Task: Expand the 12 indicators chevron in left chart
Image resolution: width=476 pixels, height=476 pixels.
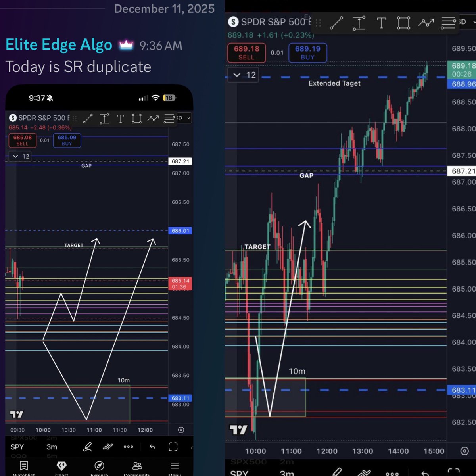Action: coord(15,156)
